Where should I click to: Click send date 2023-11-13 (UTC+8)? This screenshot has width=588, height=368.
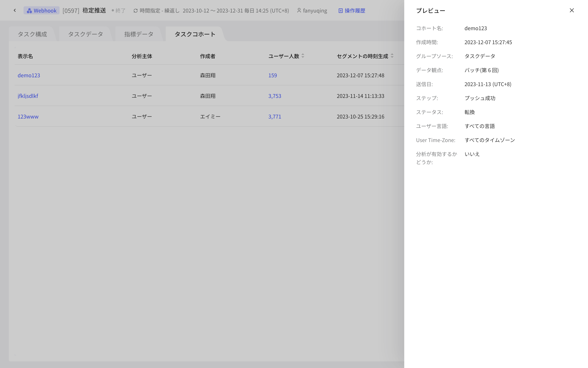click(x=488, y=84)
